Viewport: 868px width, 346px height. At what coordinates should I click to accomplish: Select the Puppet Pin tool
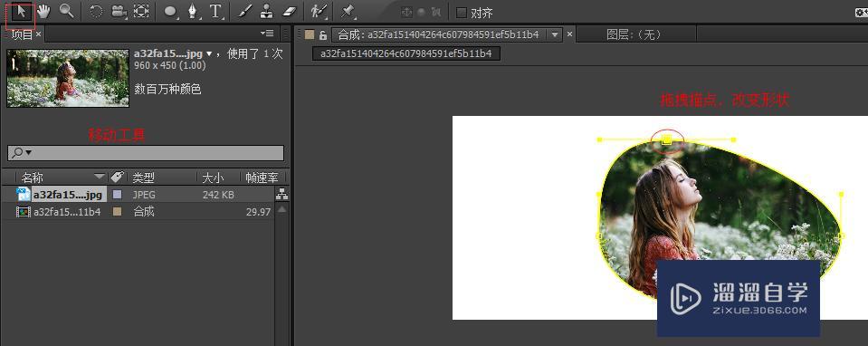(348, 11)
